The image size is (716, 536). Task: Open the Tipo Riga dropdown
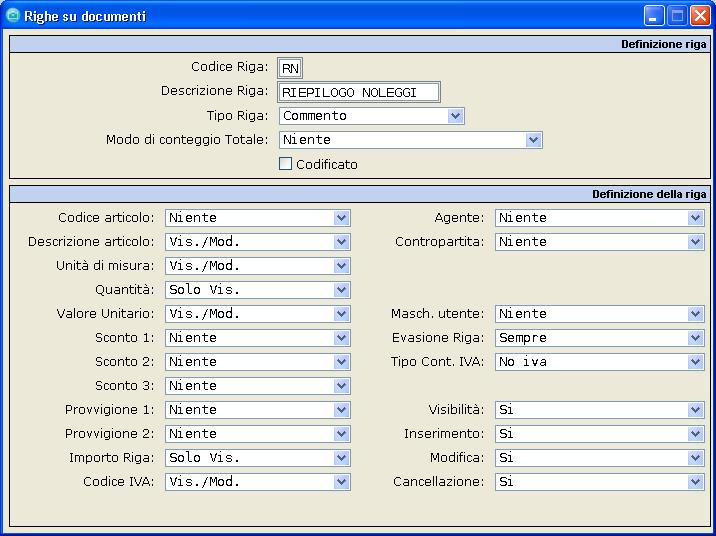click(456, 116)
